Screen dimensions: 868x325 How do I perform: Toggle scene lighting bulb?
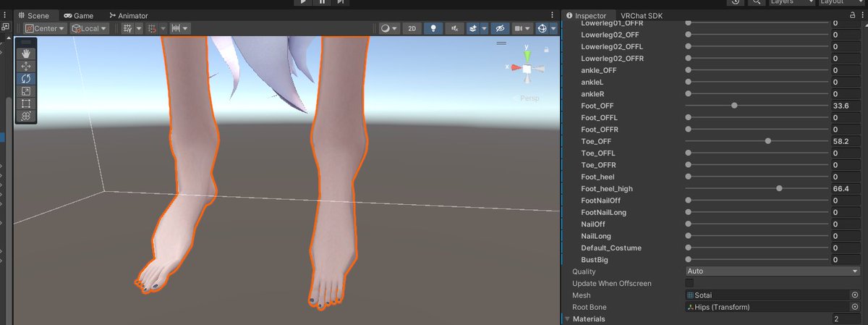click(x=433, y=28)
